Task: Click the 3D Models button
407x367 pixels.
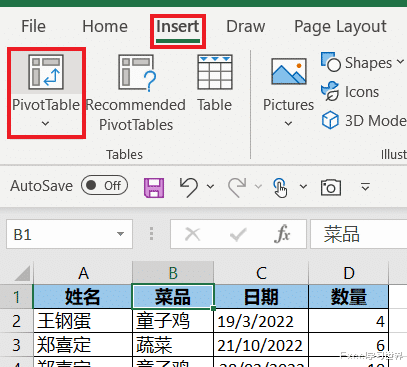Action: coord(364,120)
